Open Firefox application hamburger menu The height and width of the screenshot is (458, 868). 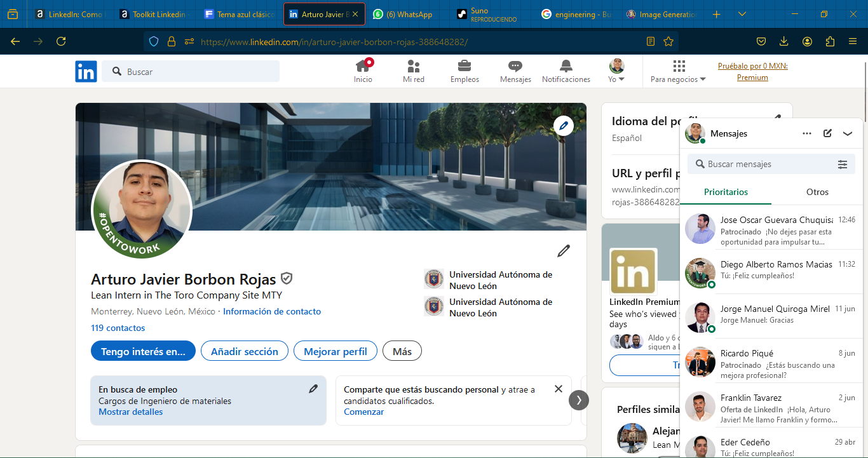tap(853, 41)
